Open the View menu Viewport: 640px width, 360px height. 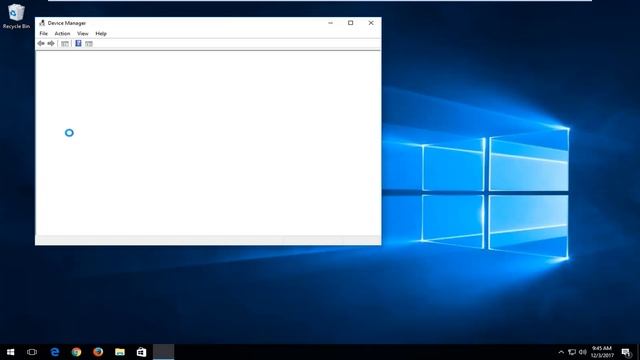(82, 33)
